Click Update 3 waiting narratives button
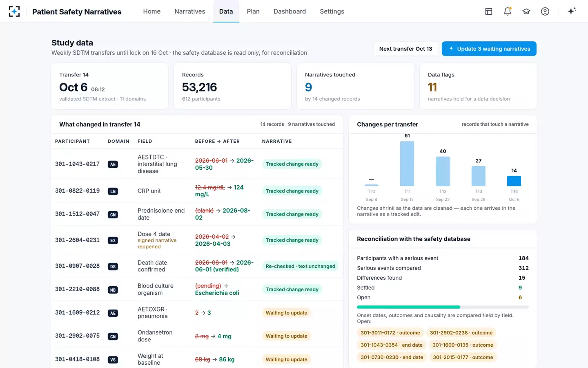Screen dimensions: 588x368 [x=489, y=49]
